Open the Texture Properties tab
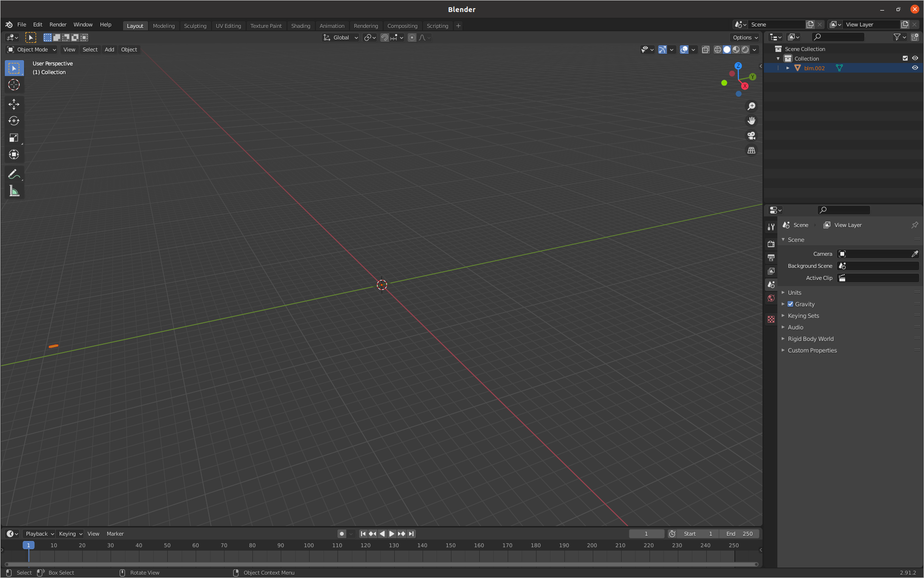This screenshot has width=924, height=578. coord(771,319)
